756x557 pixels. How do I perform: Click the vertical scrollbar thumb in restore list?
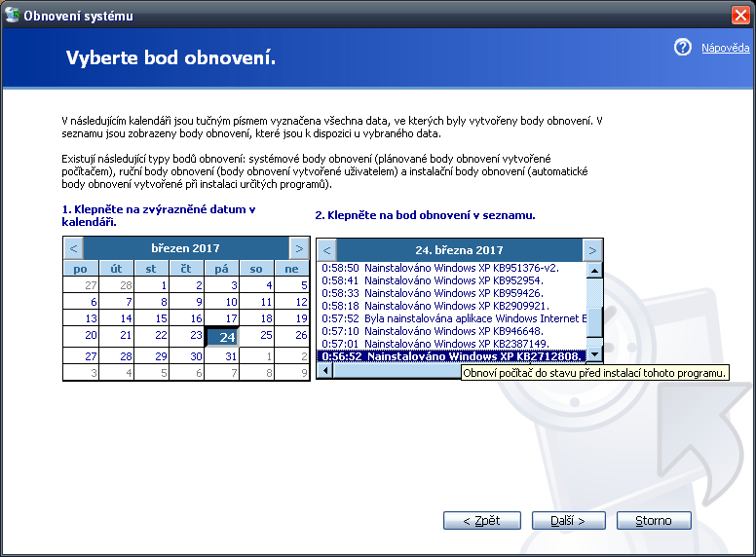tap(594, 321)
